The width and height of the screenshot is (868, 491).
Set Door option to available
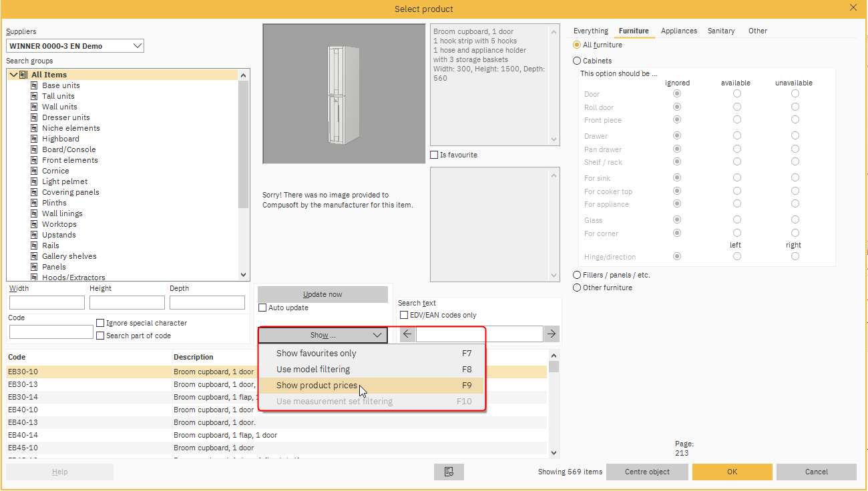pos(736,93)
